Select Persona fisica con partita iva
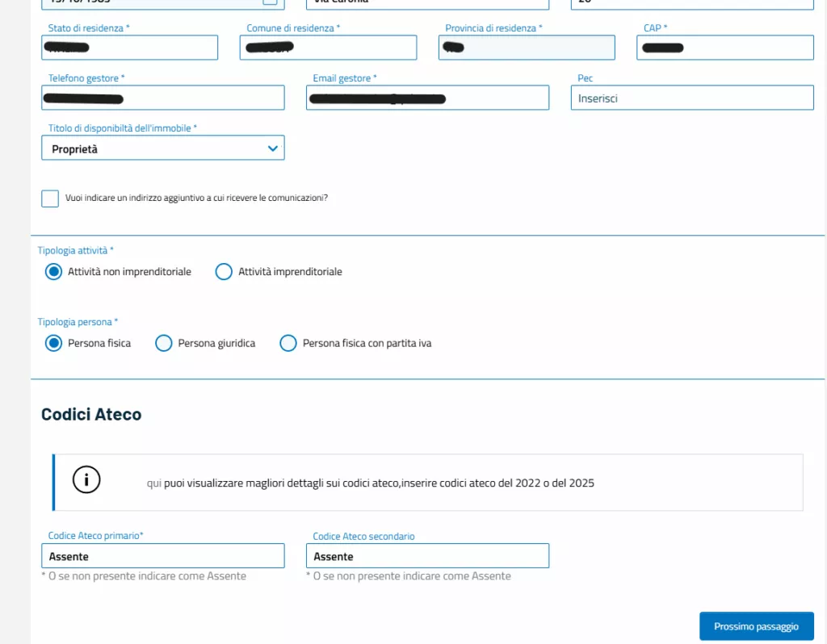Screen dimensions: 827x644 click(288, 344)
